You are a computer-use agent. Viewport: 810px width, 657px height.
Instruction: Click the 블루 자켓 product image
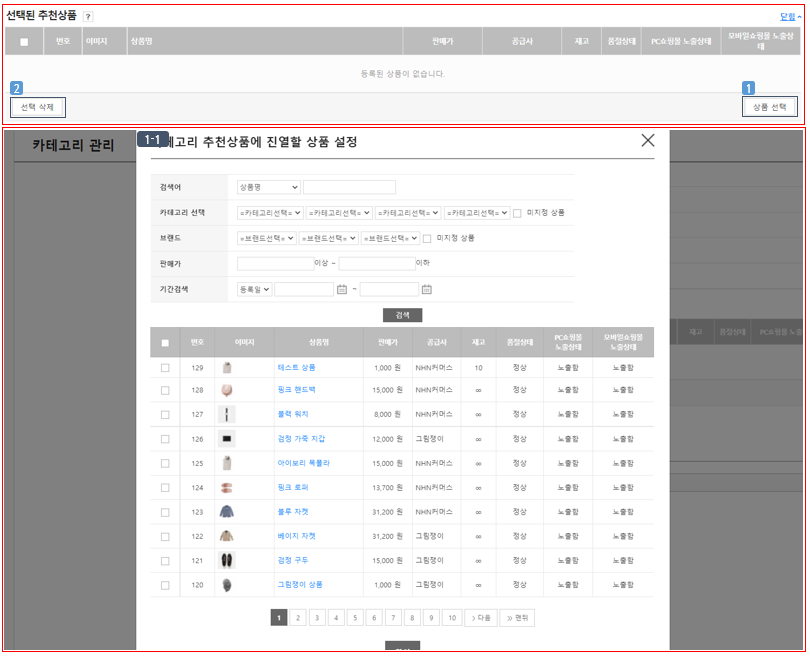pos(227,512)
